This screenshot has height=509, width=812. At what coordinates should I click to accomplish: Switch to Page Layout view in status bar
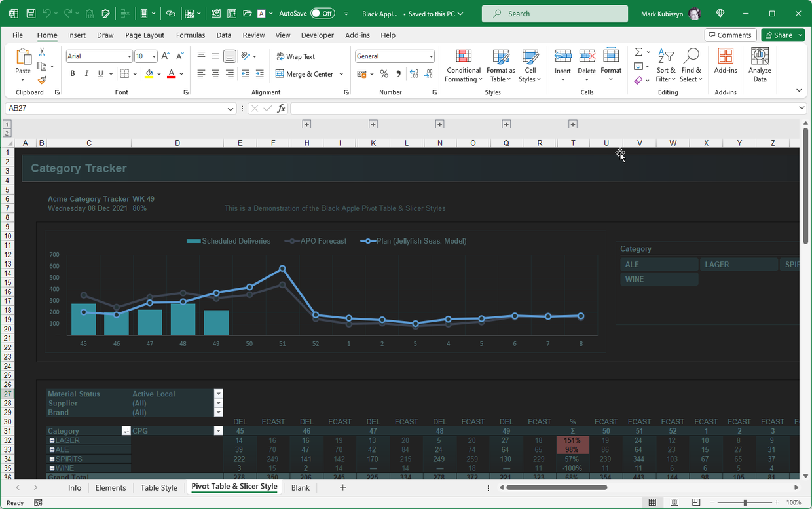click(674, 502)
